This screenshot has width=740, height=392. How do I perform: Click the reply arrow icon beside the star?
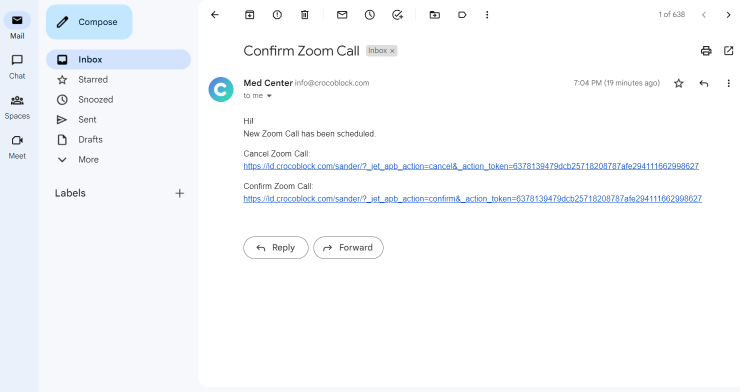(704, 83)
